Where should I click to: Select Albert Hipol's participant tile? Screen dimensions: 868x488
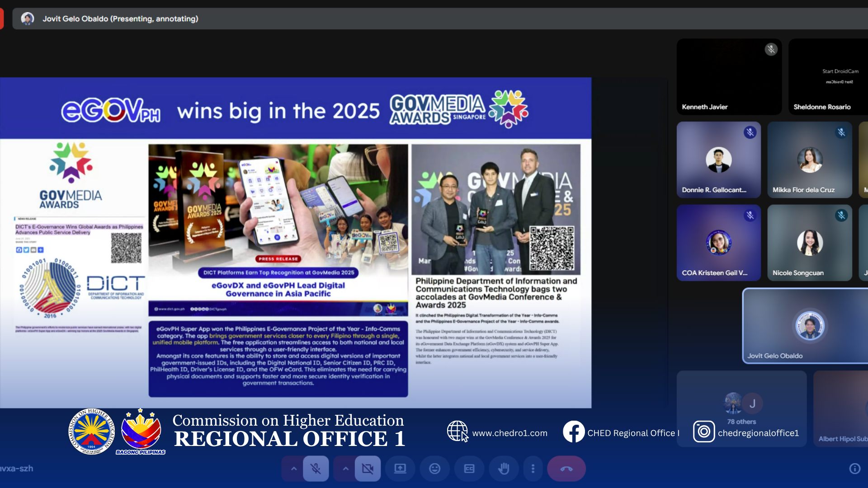pyautogui.click(x=841, y=409)
